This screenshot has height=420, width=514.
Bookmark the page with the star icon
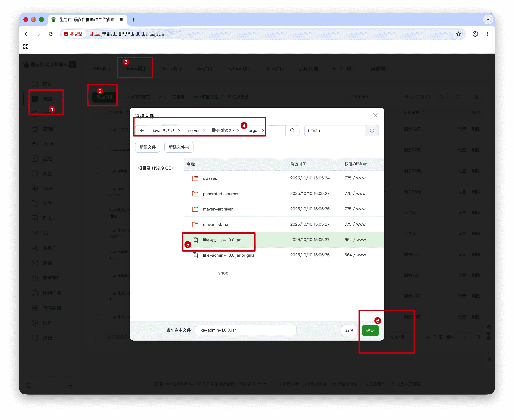[x=458, y=34]
